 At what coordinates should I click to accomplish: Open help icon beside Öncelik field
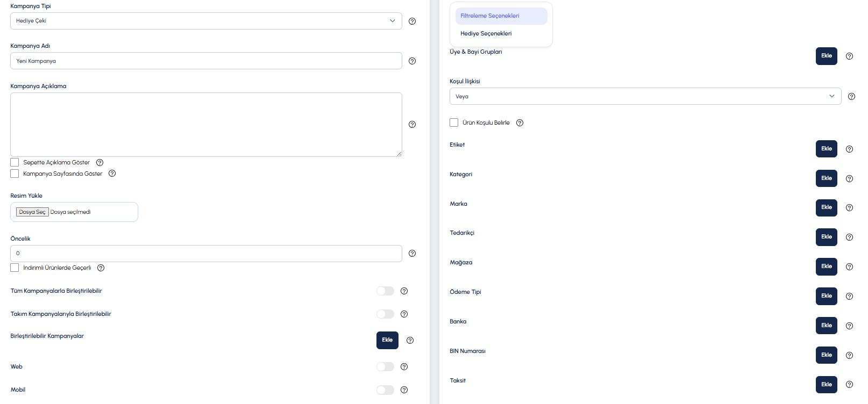click(x=412, y=253)
